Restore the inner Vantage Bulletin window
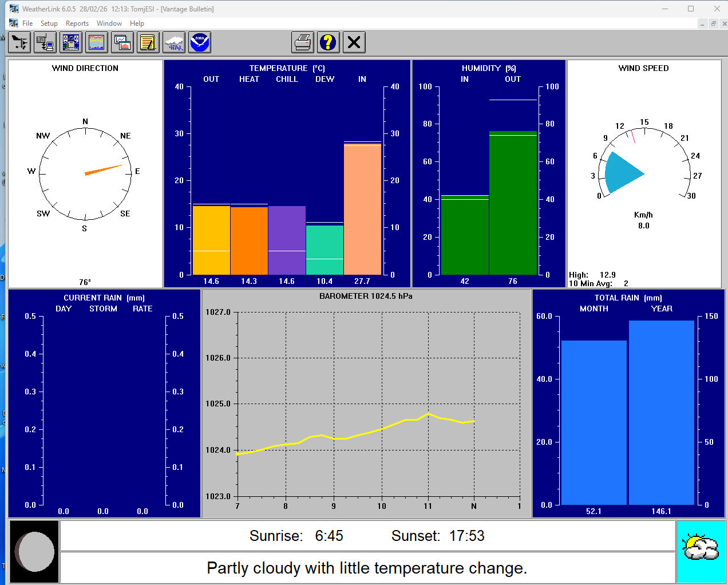 click(713, 23)
